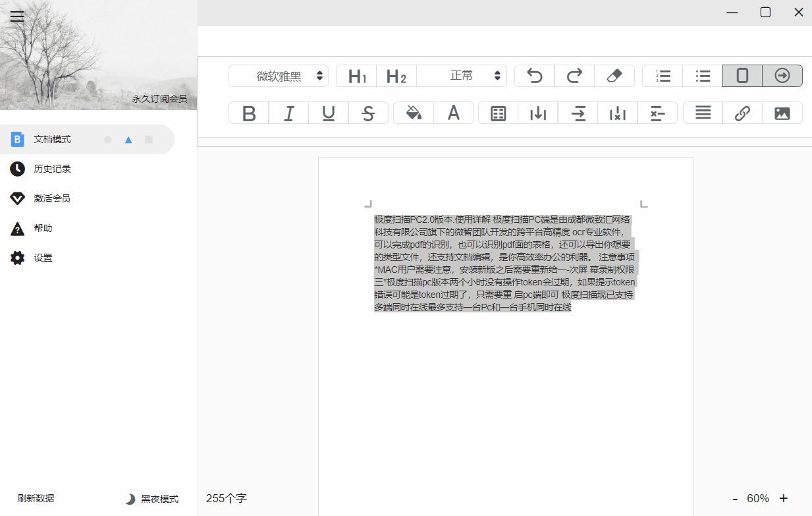Toggle the ordered list format
Image resolution: width=812 pixels, height=516 pixels.
(x=662, y=76)
